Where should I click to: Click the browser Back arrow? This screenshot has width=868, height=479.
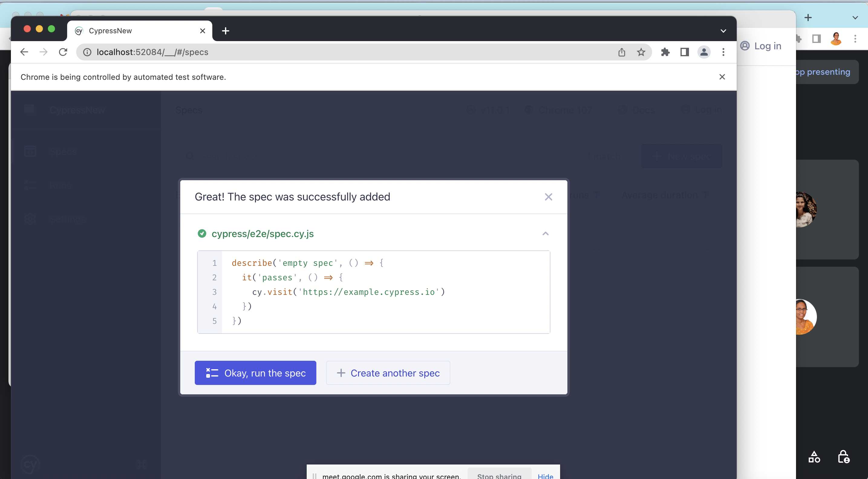(24, 52)
